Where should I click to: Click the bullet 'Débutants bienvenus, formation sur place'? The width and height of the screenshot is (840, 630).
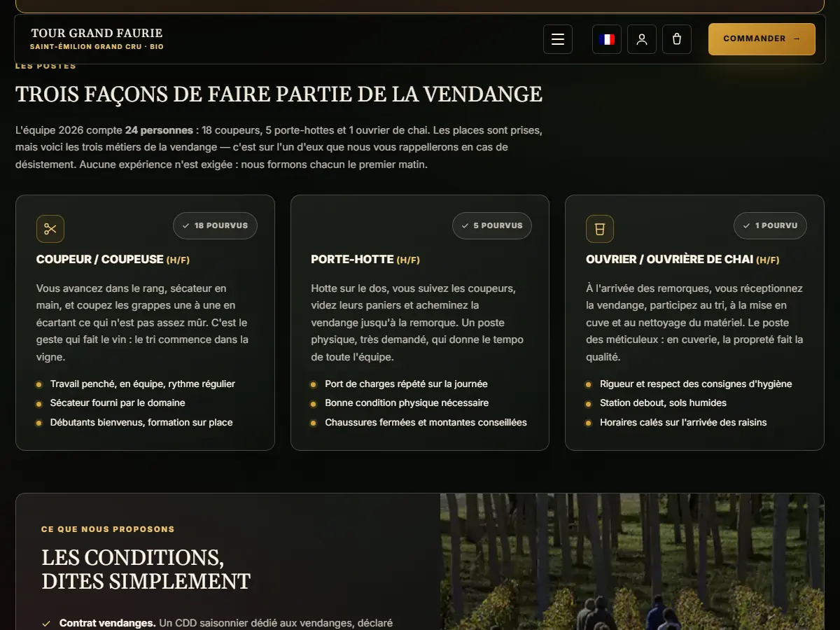pyautogui.click(x=141, y=423)
